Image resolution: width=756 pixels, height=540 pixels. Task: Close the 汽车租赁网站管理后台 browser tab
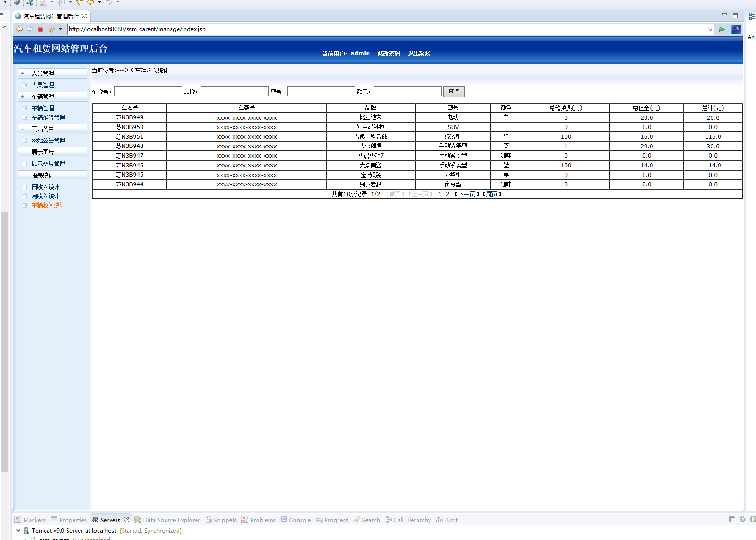coord(85,16)
